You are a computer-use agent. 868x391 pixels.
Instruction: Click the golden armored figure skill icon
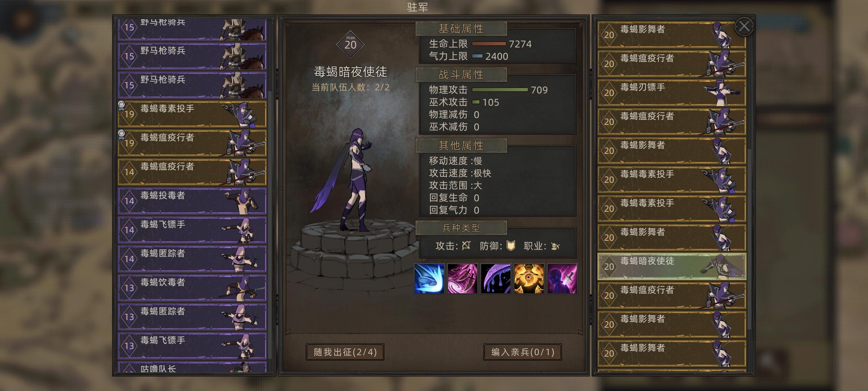tap(529, 278)
